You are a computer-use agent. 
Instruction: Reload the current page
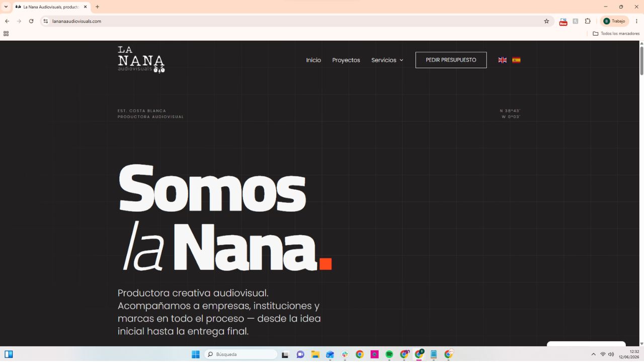click(31, 21)
